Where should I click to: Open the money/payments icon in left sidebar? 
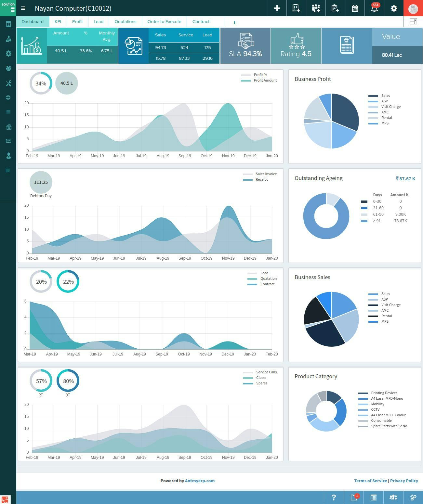8,127
